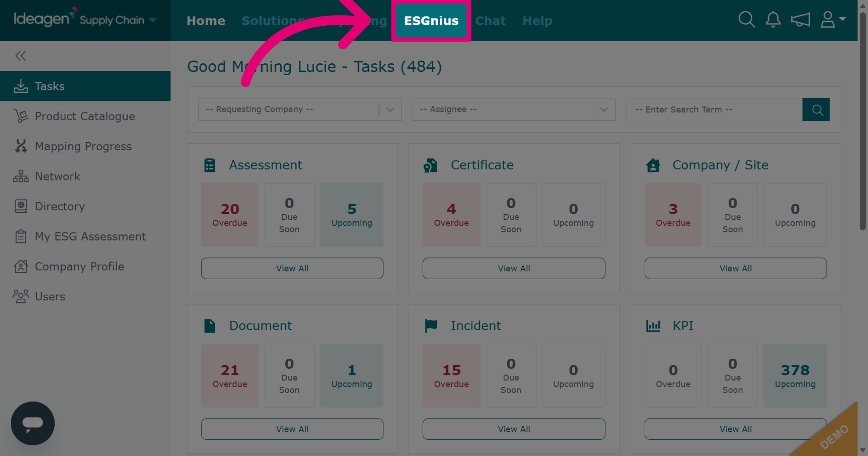
Task: Collapse the sidebar with double chevron
Action: click(20, 56)
